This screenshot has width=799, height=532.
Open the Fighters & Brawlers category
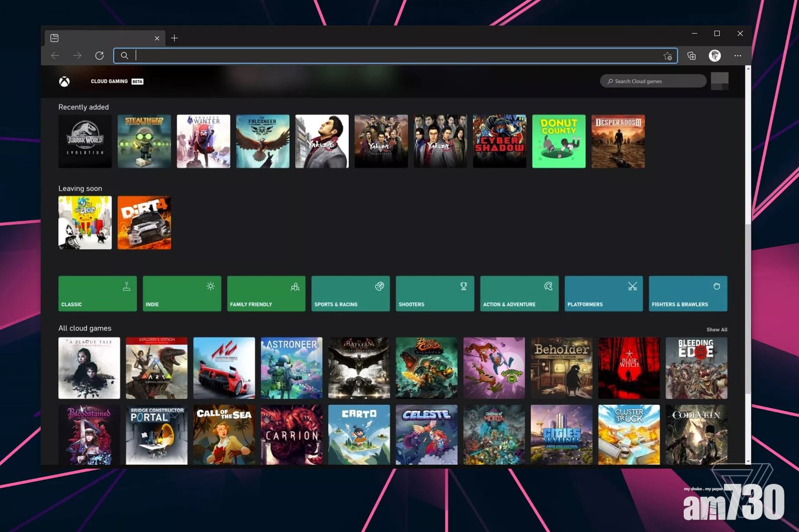[688, 293]
